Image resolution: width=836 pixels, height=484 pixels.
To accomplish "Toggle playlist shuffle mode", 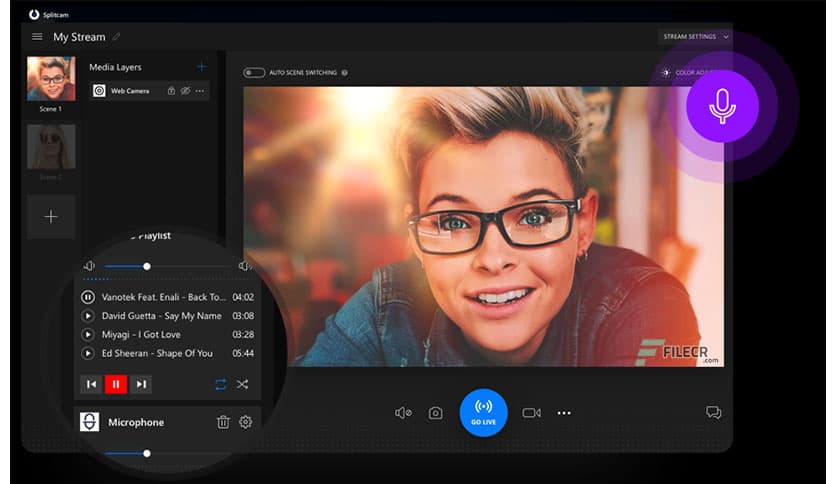I will (x=243, y=384).
